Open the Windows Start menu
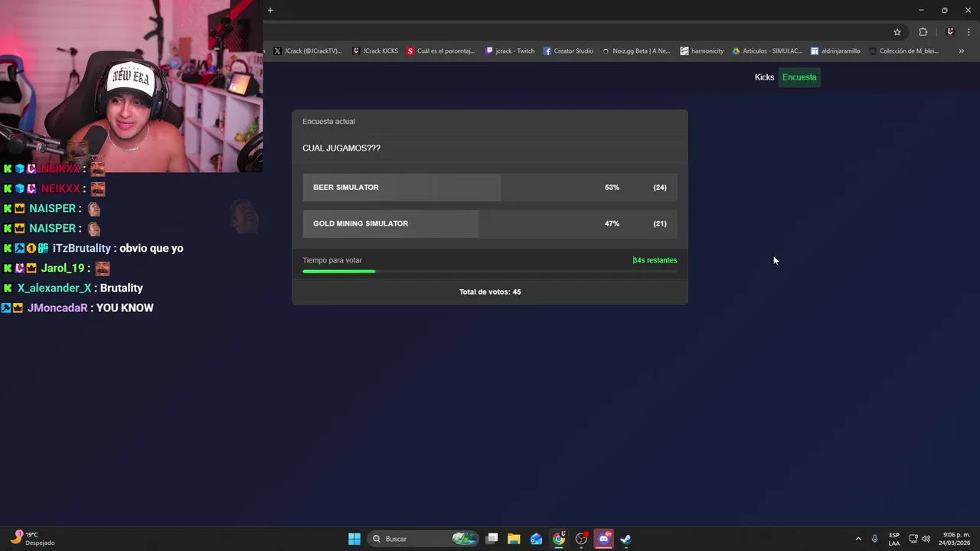 pos(354,539)
